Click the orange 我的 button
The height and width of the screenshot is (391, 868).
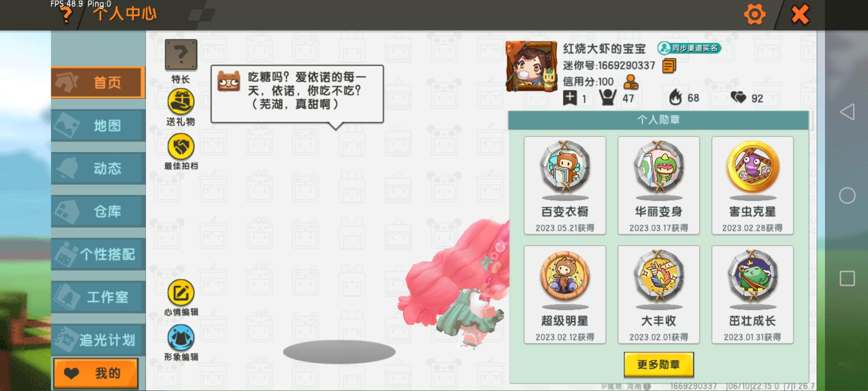click(96, 373)
